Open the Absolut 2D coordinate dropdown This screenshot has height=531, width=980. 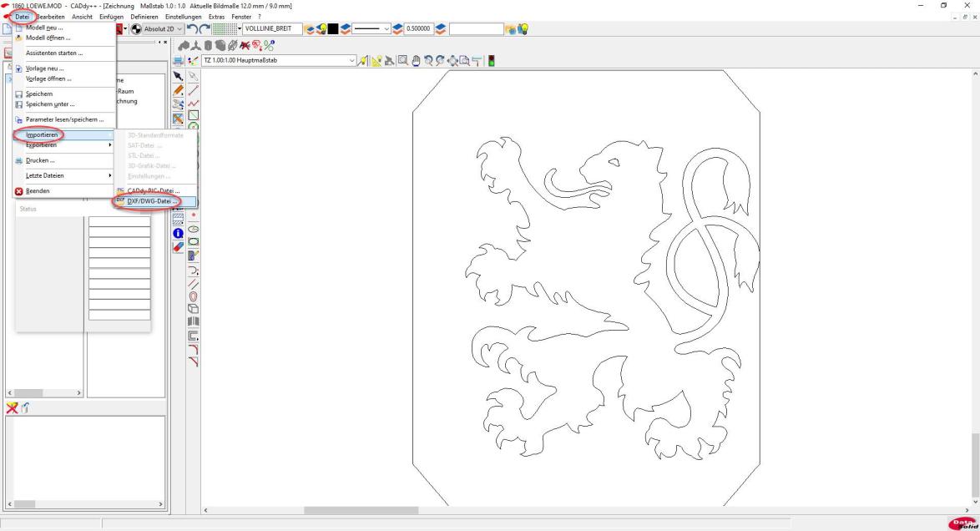click(x=163, y=28)
